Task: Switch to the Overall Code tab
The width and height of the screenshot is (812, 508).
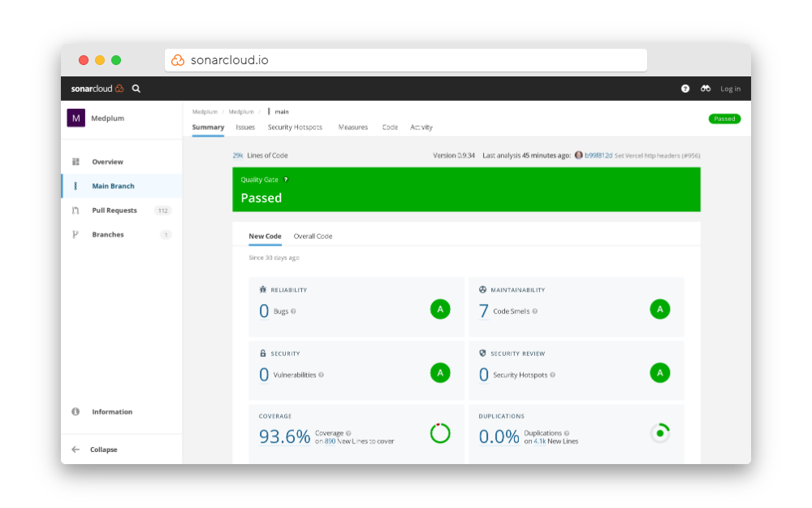Action: coord(313,237)
